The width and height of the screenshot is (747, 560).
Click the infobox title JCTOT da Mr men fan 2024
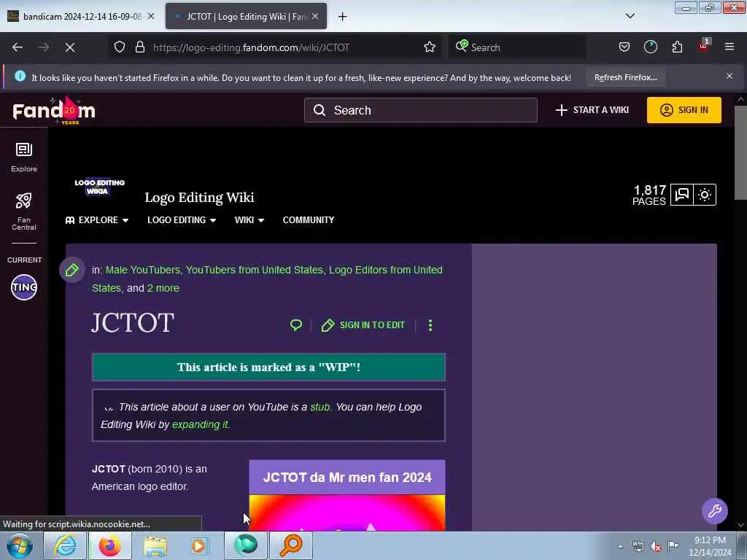(x=347, y=477)
